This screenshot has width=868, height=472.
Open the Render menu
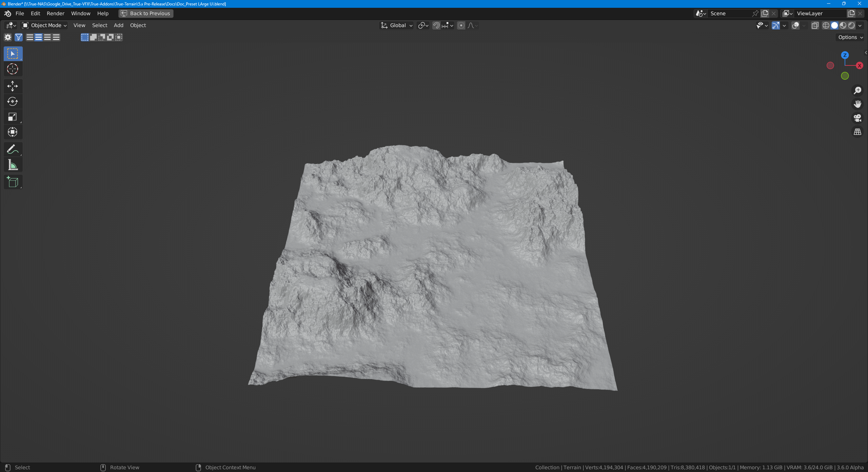tap(55, 14)
